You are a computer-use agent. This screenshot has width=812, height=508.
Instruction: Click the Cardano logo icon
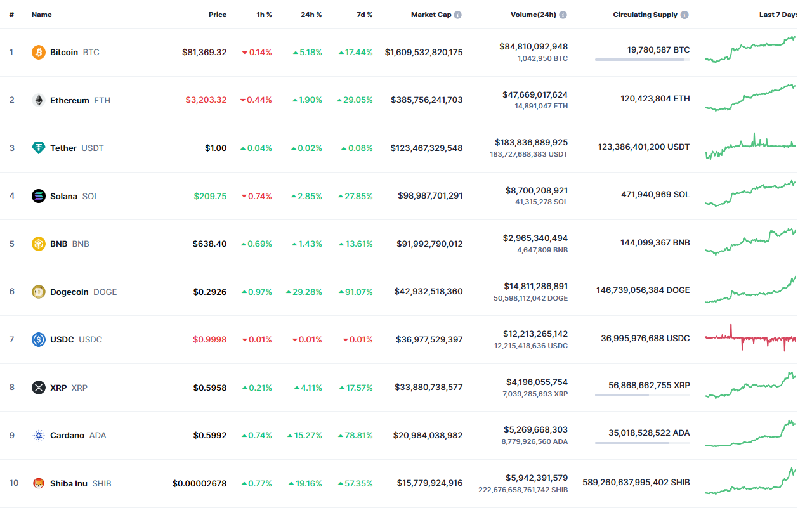point(39,435)
